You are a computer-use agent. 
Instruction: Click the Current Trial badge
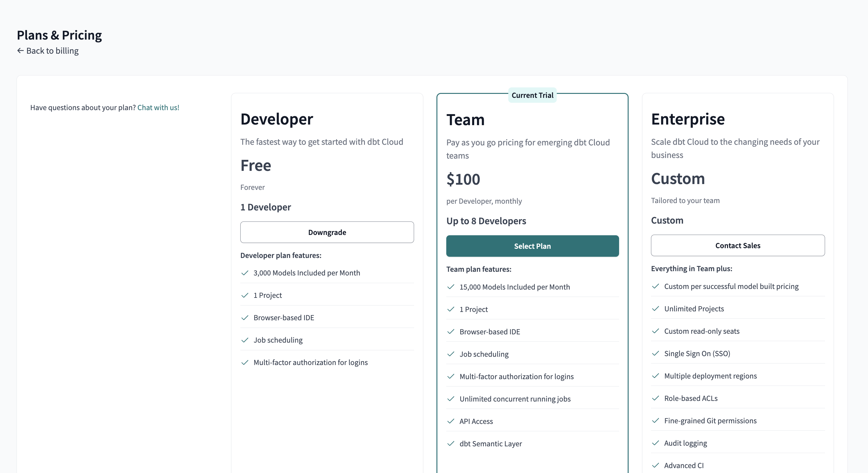pos(532,95)
